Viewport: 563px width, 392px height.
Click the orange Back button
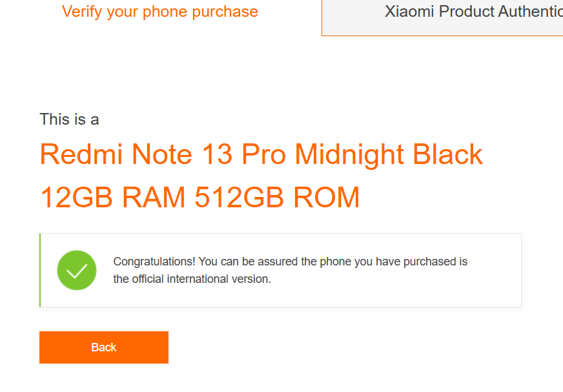(x=104, y=347)
